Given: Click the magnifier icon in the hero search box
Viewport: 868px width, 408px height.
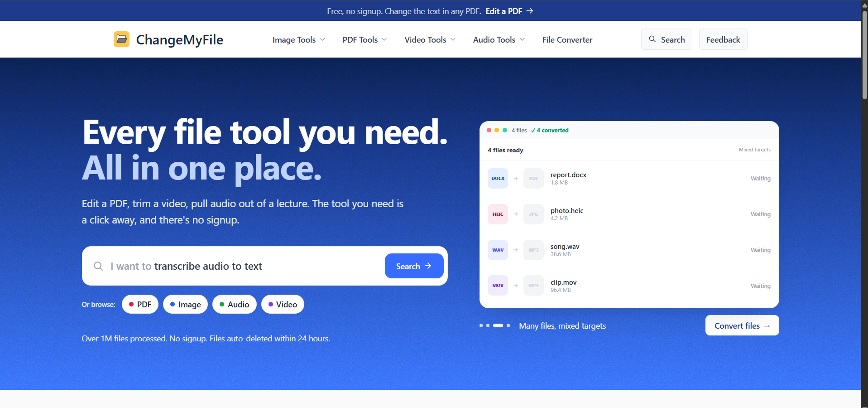Looking at the screenshot, I should (98, 266).
